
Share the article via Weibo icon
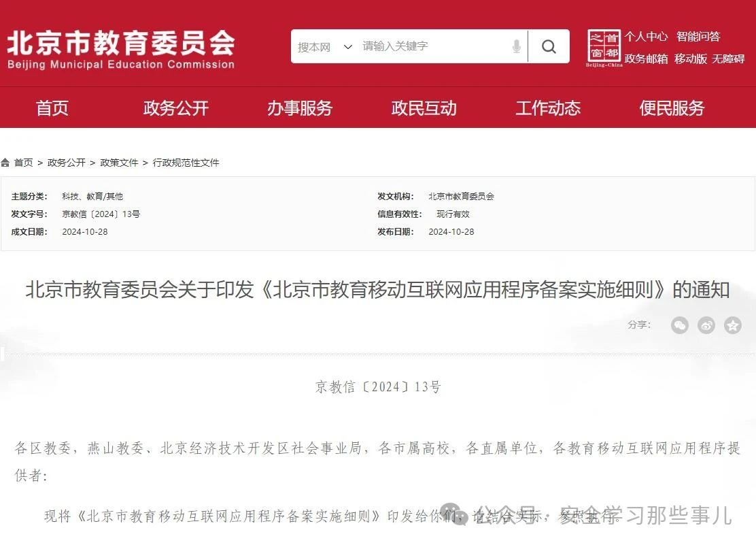(706, 325)
